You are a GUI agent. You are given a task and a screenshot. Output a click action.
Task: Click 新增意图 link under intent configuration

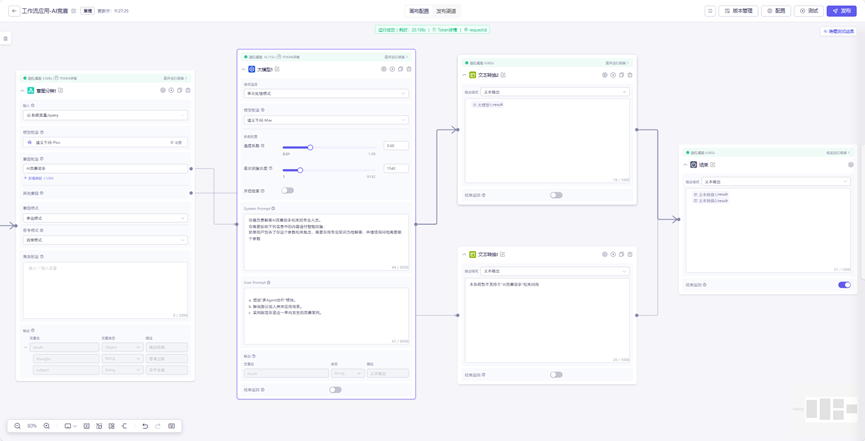click(38, 178)
